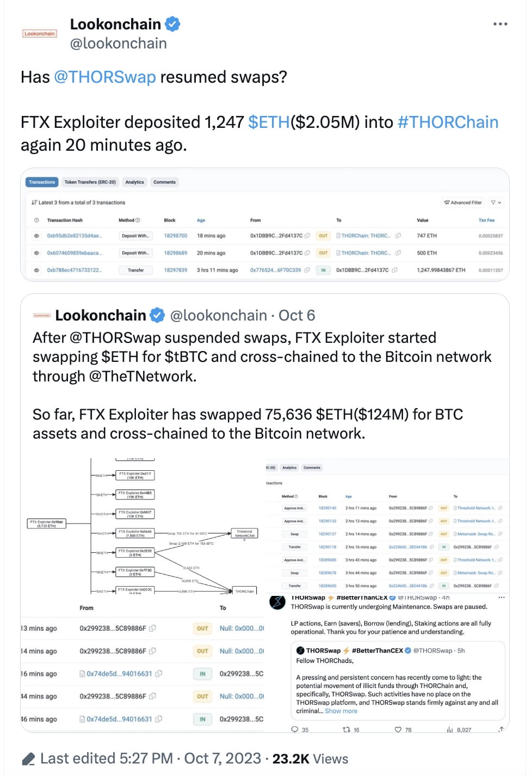Switch to the Token Transfers (ERC-20) tab

[x=90, y=182]
